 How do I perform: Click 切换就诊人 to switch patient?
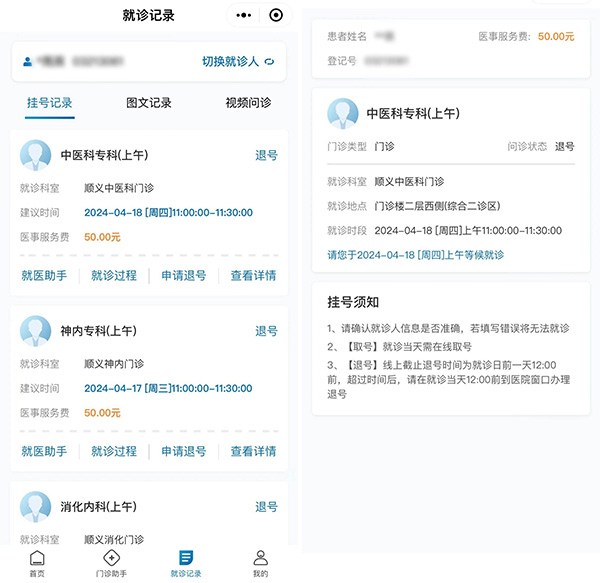click(x=238, y=62)
